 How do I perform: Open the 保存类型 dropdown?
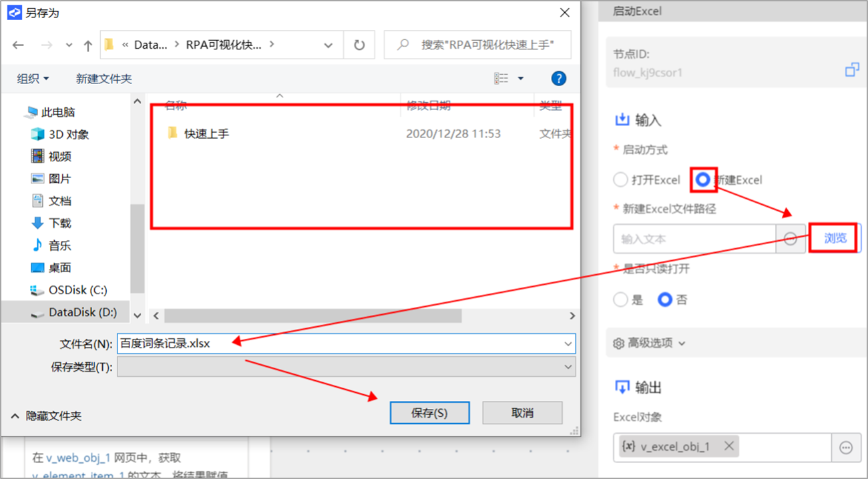click(x=346, y=366)
